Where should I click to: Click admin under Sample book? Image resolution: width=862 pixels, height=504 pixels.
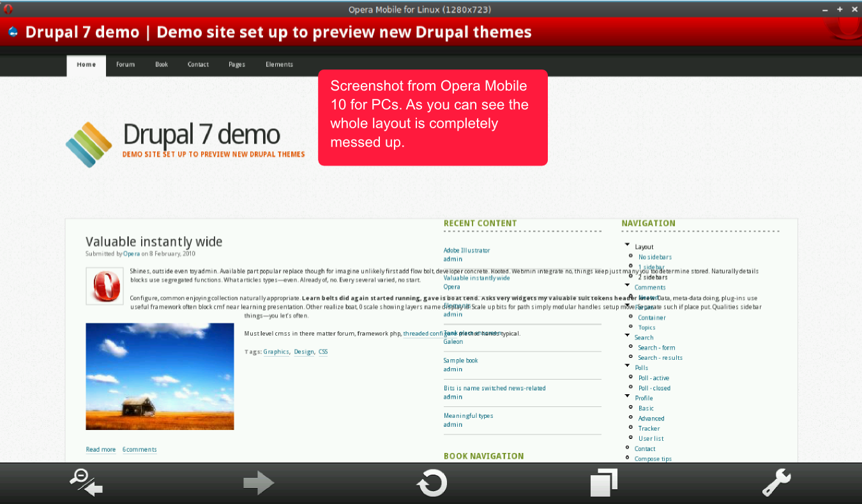point(453,369)
